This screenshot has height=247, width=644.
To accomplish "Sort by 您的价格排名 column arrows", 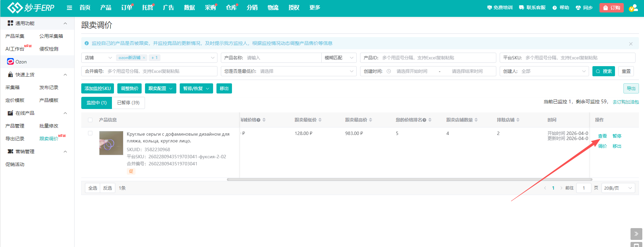I will pyautogui.click(x=430, y=120).
